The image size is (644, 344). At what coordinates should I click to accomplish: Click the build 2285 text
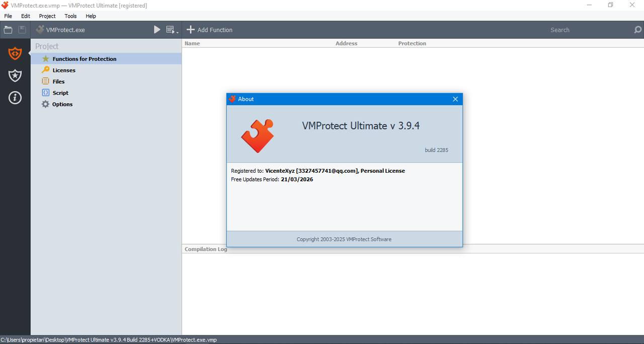coord(436,150)
